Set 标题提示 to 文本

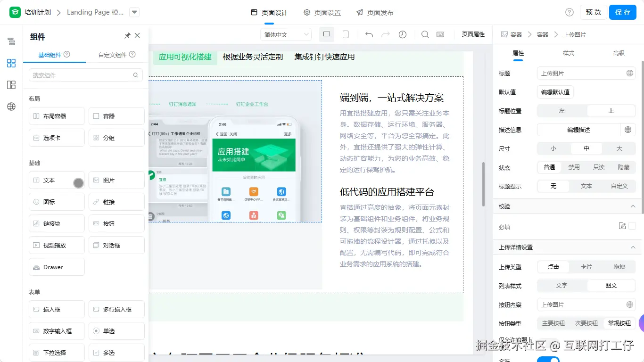[586, 186]
